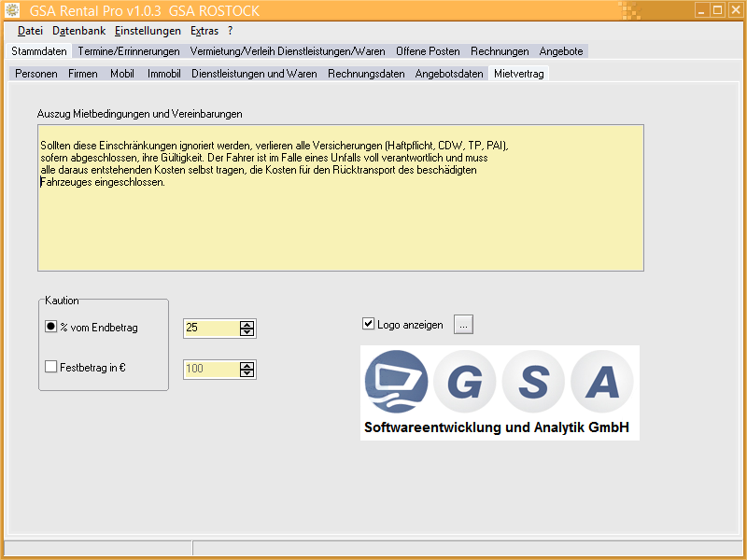The height and width of the screenshot is (560, 747).
Task: Open the Einstellungen menu
Action: [x=148, y=31]
